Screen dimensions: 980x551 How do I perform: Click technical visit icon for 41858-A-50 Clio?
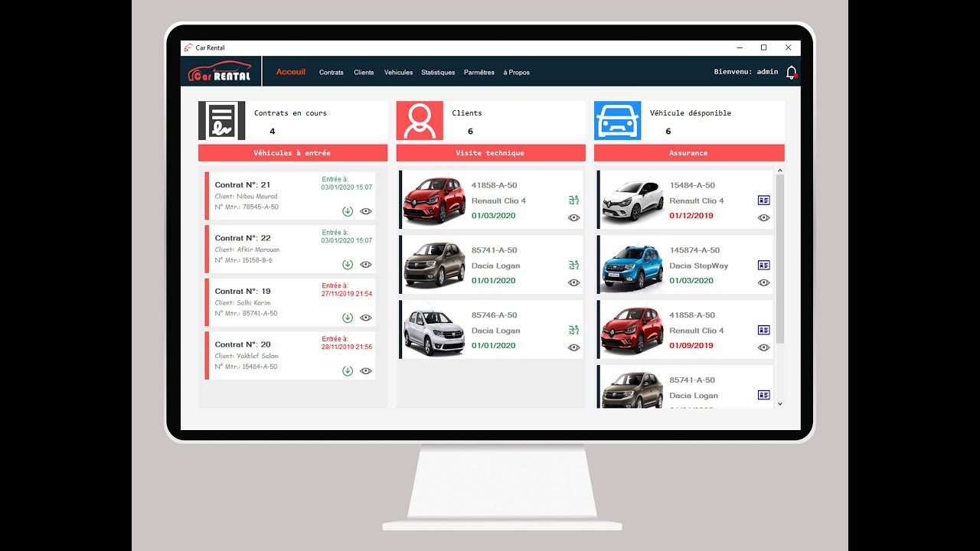point(573,201)
